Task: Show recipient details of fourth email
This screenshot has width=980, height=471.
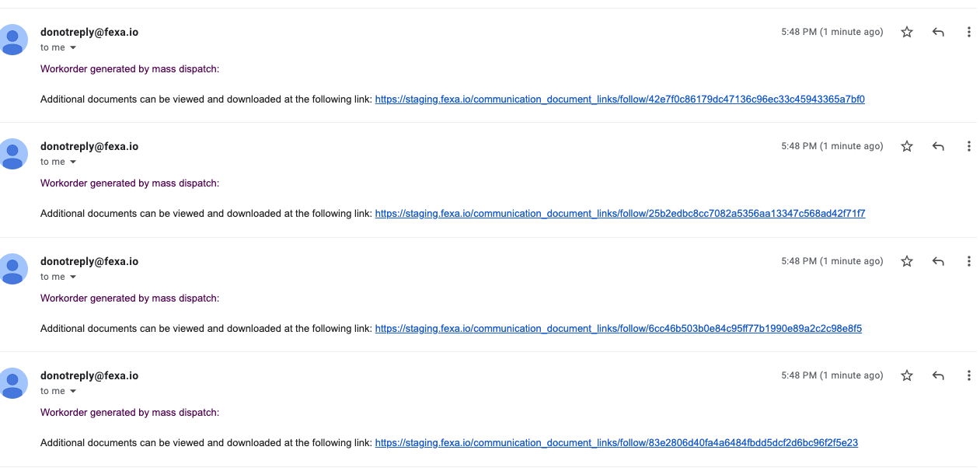Action: click(x=73, y=392)
